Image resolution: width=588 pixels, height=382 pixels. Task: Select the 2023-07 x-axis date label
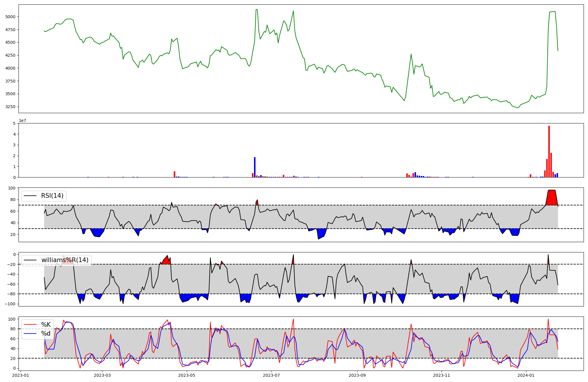click(x=271, y=375)
